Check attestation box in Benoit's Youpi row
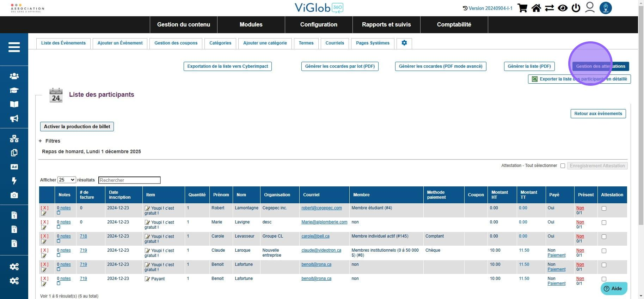Screen dimensions: 644x299 (x=604, y=265)
